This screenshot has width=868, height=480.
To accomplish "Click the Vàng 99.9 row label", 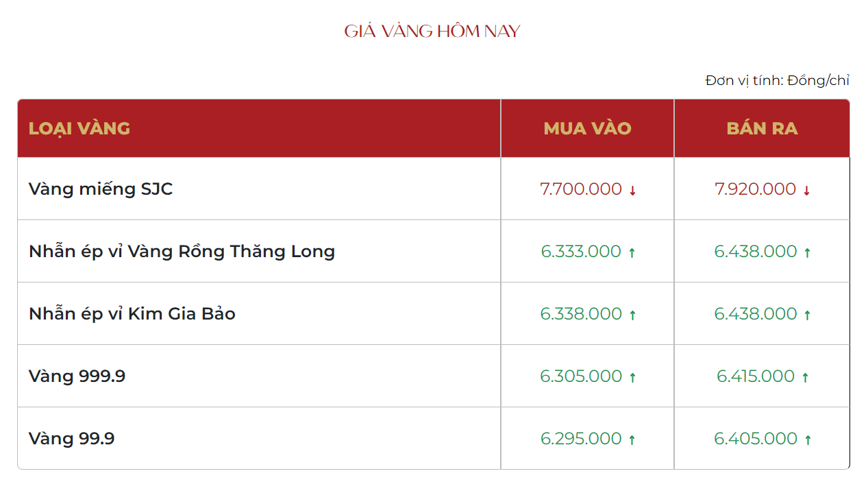I will tap(71, 438).
